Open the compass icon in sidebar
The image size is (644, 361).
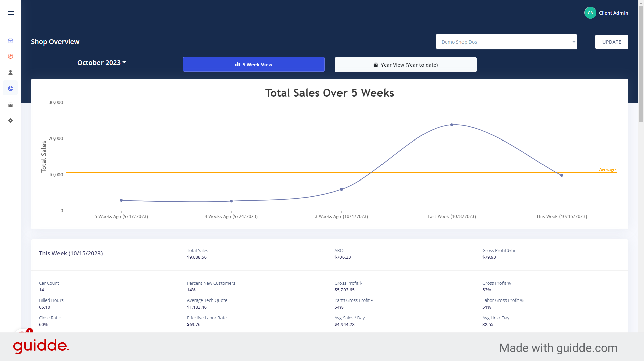10,56
